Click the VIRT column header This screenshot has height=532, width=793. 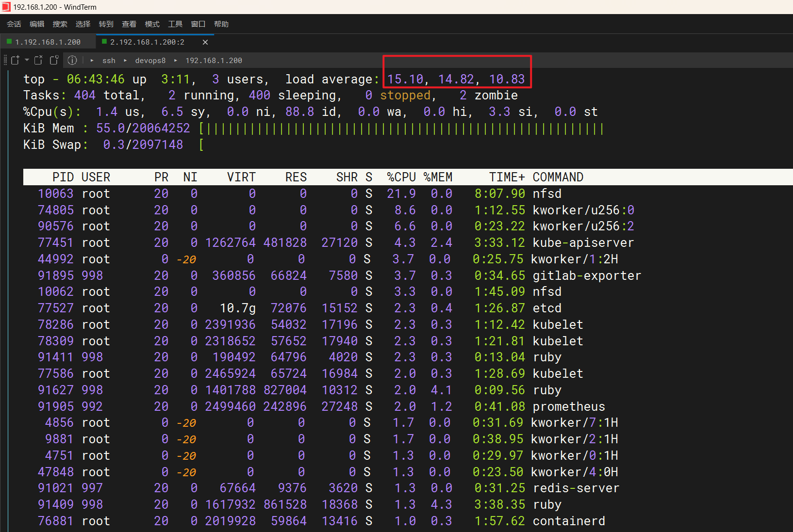point(241,177)
